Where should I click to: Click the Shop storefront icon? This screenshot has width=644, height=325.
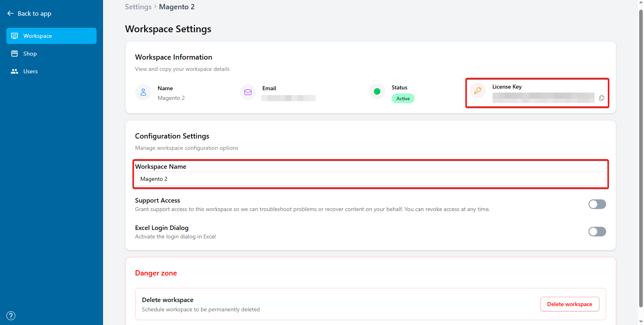(14, 54)
